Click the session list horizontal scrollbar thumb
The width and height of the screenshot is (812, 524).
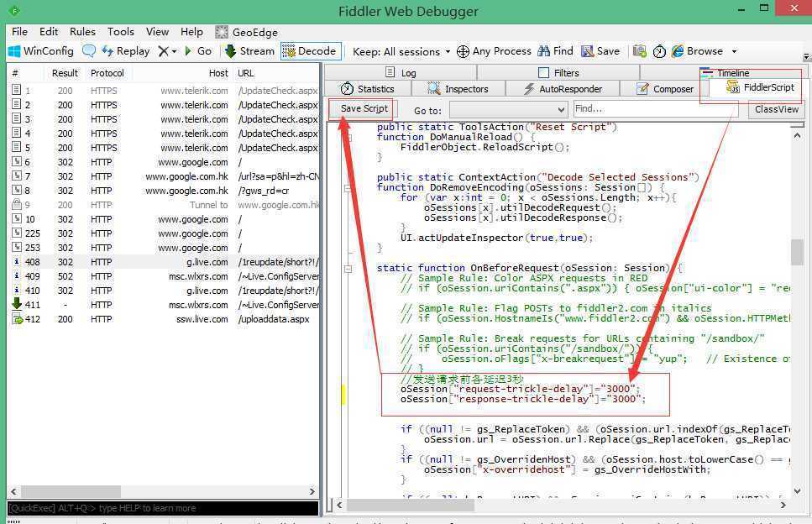pos(71,491)
